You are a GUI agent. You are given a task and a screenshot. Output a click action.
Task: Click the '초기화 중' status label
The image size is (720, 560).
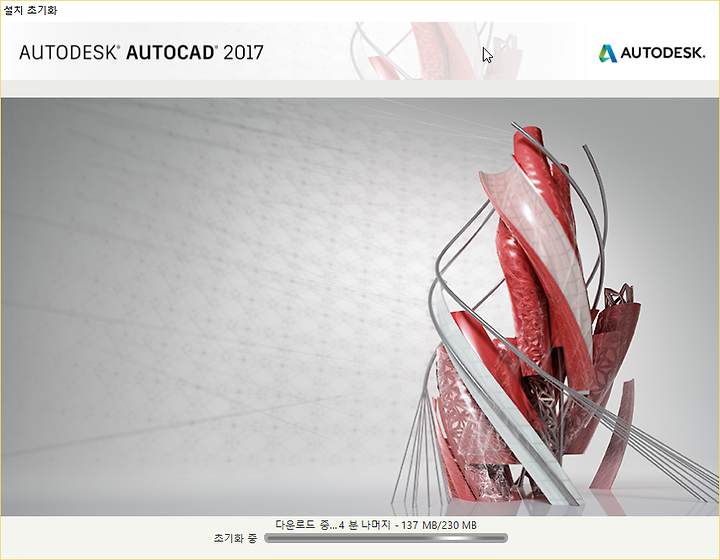(x=235, y=538)
